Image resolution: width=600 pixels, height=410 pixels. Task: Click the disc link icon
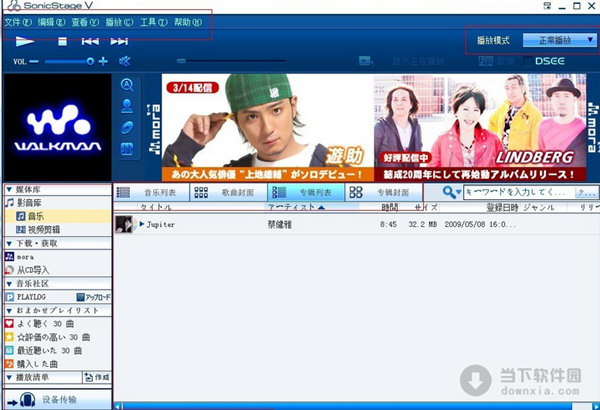[x=127, y=127]
